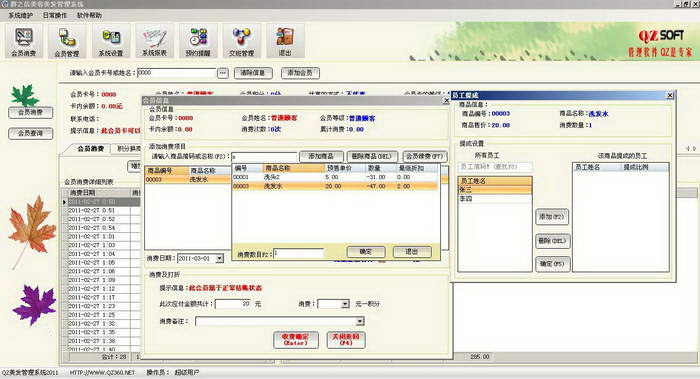Select consumption record 2011-02-27 0:51

coord(103,210)
